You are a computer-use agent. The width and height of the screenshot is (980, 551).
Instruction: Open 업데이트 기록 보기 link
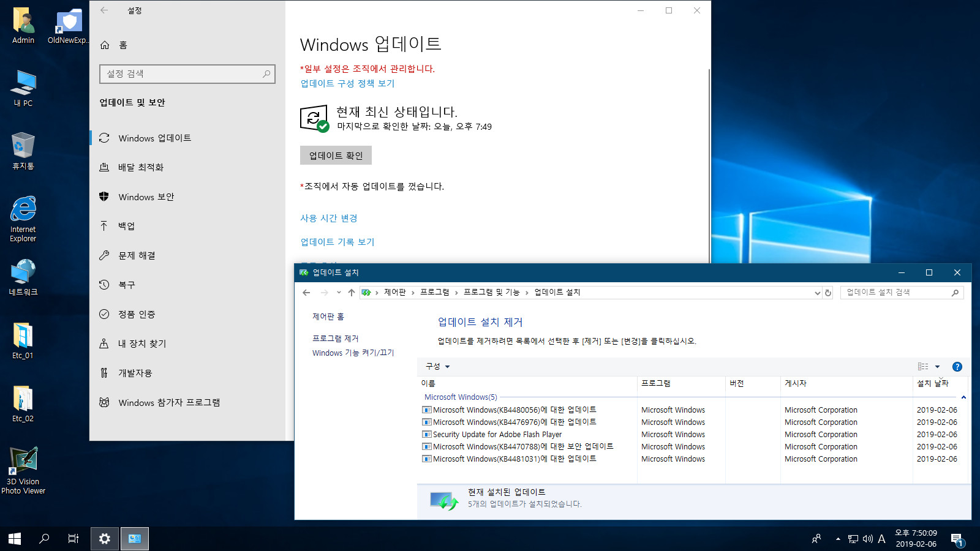(337, 242)
